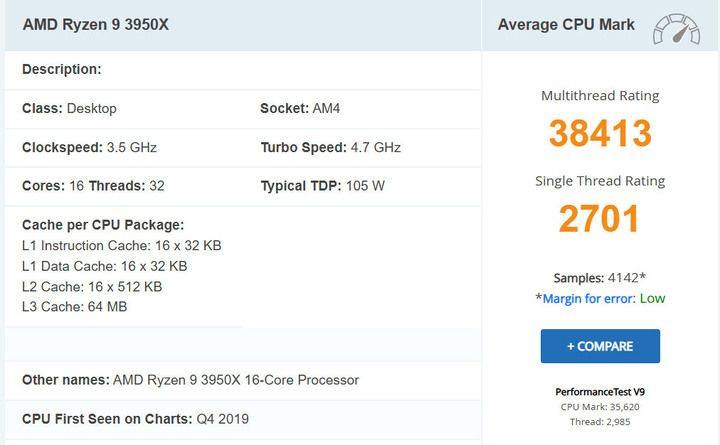Click the Class Desktop field

[69, 108]
